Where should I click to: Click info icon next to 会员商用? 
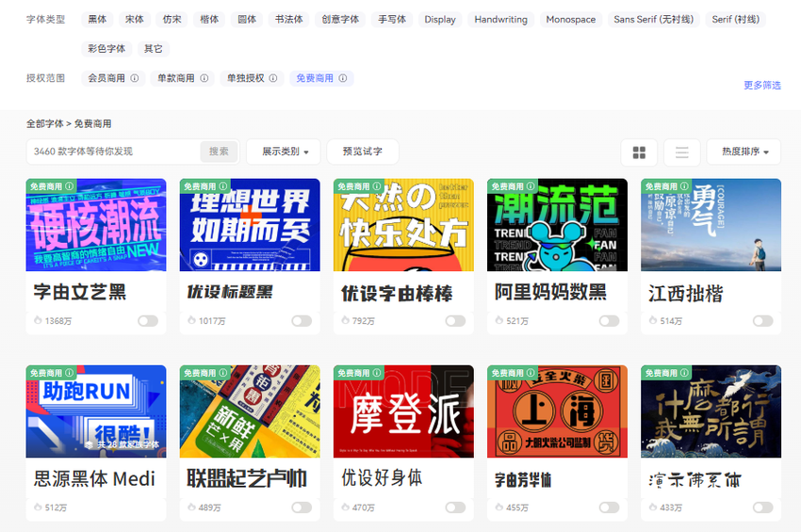(135, 79)
